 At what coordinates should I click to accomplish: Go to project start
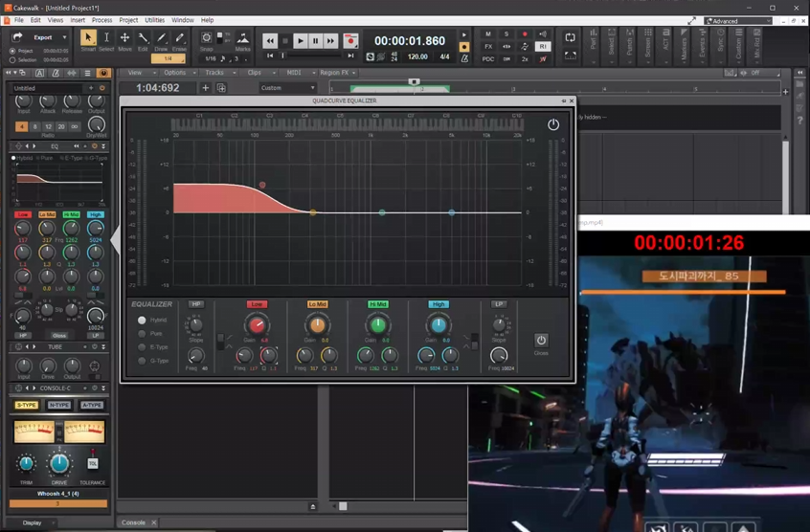click(270, 55)
